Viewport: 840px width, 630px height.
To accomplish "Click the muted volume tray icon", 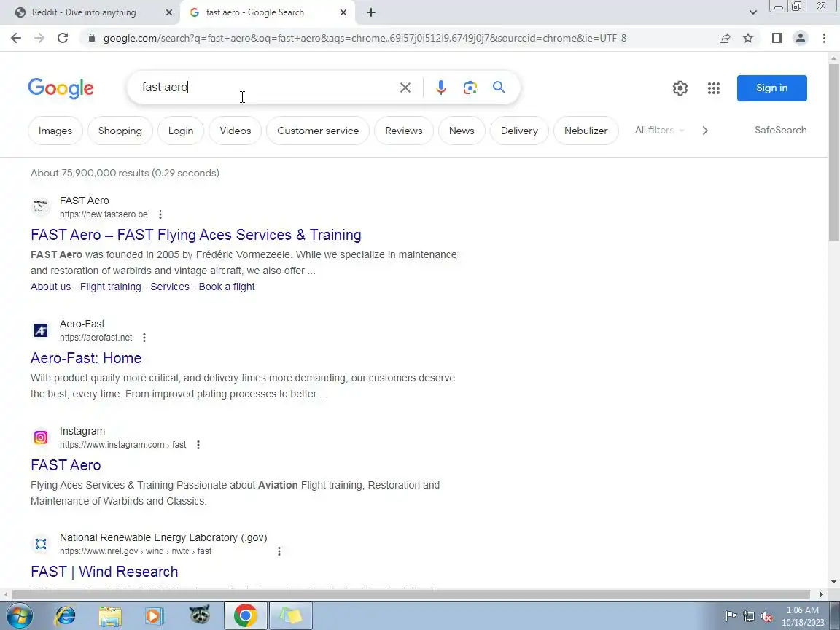I will point(766,617).
